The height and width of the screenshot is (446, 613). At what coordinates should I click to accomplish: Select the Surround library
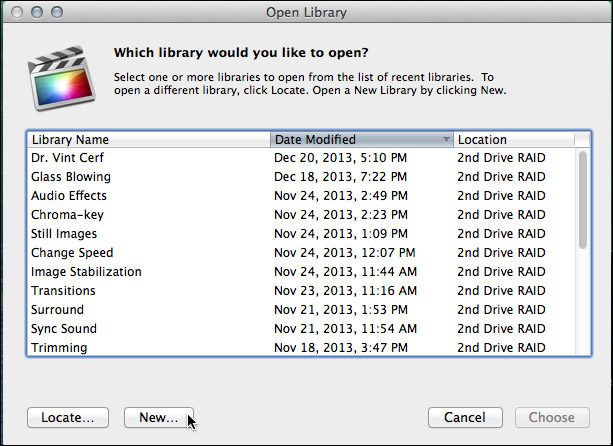[x=301, y=310]
